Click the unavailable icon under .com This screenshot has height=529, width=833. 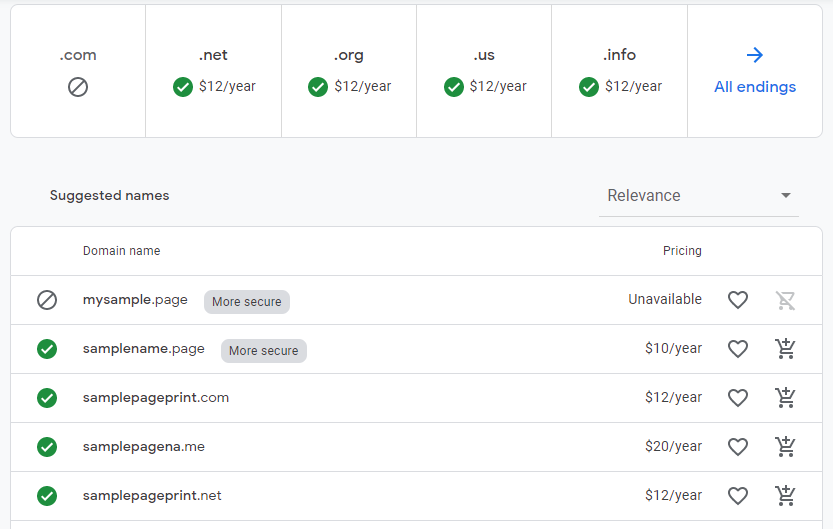click(x=78, y=87)
